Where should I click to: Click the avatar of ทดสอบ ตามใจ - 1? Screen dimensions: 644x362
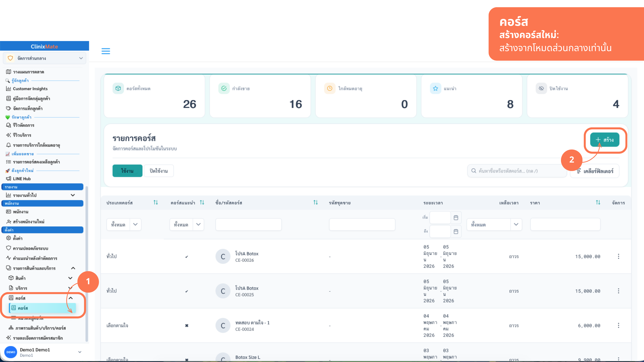point(223,325)
